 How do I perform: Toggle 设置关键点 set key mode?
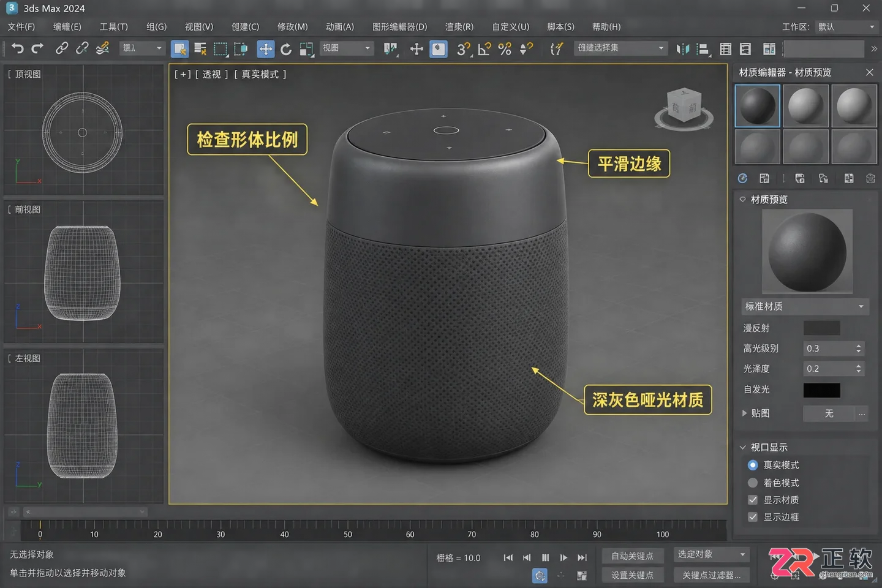pos(633,575)
